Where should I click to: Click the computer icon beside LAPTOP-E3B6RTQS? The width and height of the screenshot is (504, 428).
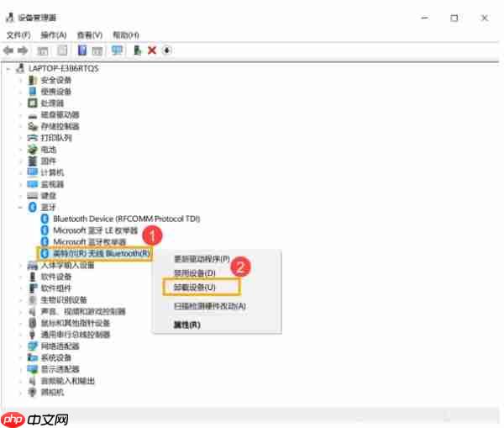coord(20,68)
